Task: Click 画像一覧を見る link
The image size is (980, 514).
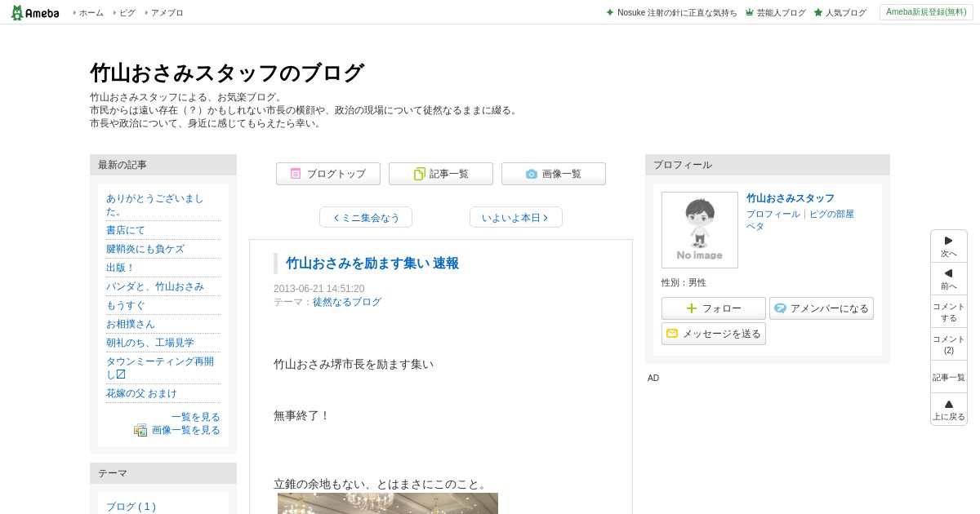Action: (x=186, y=430)
